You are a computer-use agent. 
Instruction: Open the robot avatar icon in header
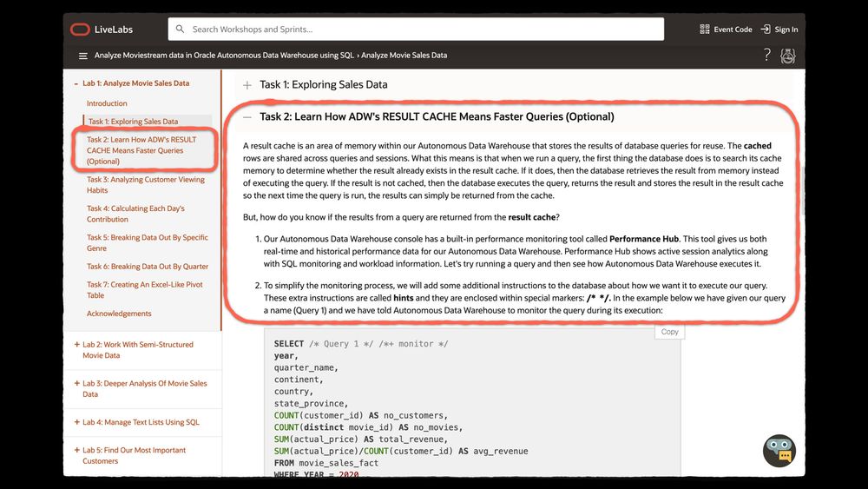click(x=788, y=56)
